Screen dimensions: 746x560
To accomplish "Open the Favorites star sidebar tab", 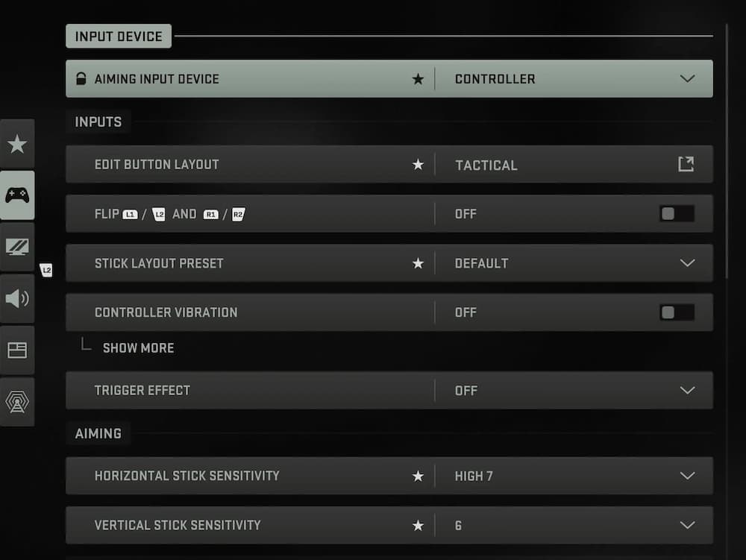I will pos(17,144).
